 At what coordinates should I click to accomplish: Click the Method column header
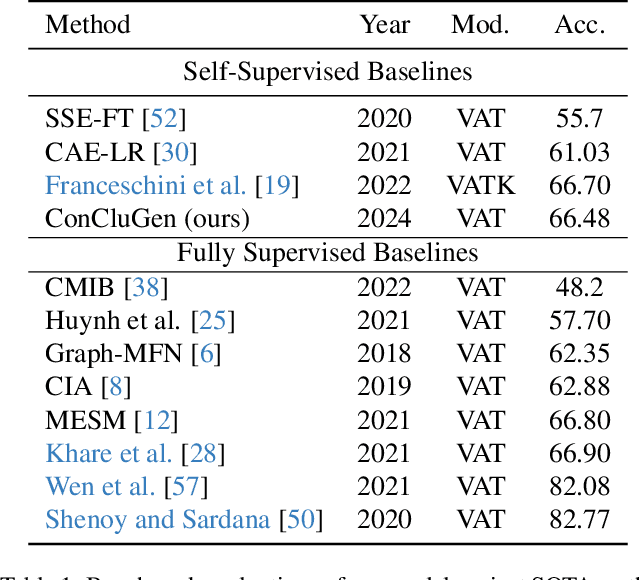[x=88, y=24]
